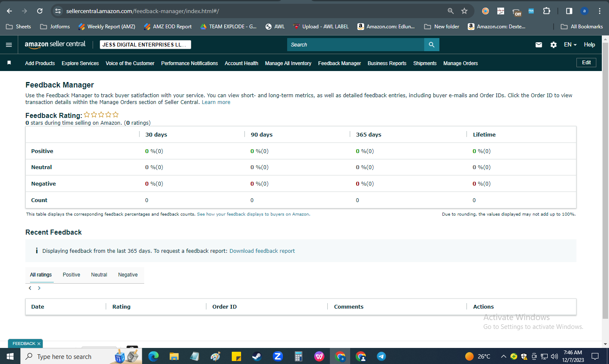The width and height of the screenshot is (609, 364).
Task: Launch Steam from the taskbar
Action: point(257,356)
